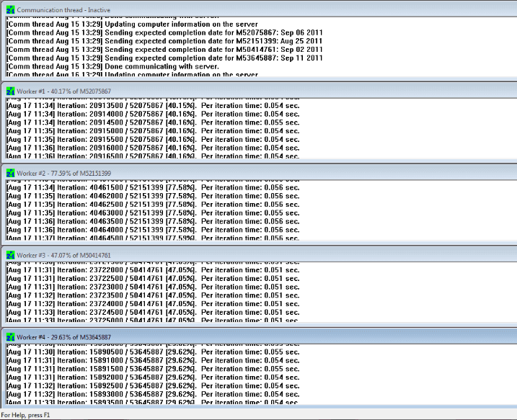Click completion date line for M52075867: Sep 06 2011
This screenshot has height=420, width=517.
click(x=164, y=32)
